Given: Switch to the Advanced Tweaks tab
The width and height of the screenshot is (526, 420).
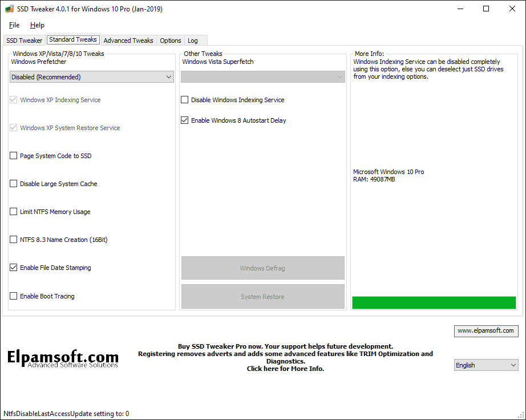Looking at the screenshot, I should tap(128, 41).
